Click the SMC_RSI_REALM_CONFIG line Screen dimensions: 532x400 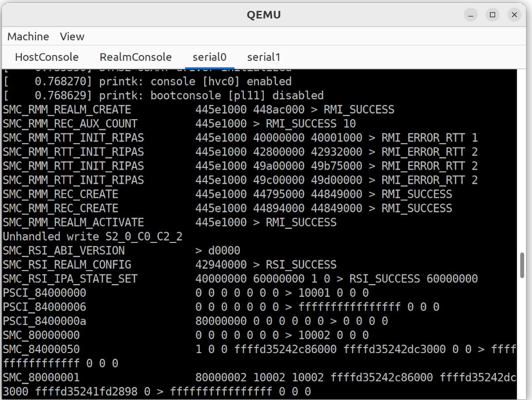click(170, 265)
